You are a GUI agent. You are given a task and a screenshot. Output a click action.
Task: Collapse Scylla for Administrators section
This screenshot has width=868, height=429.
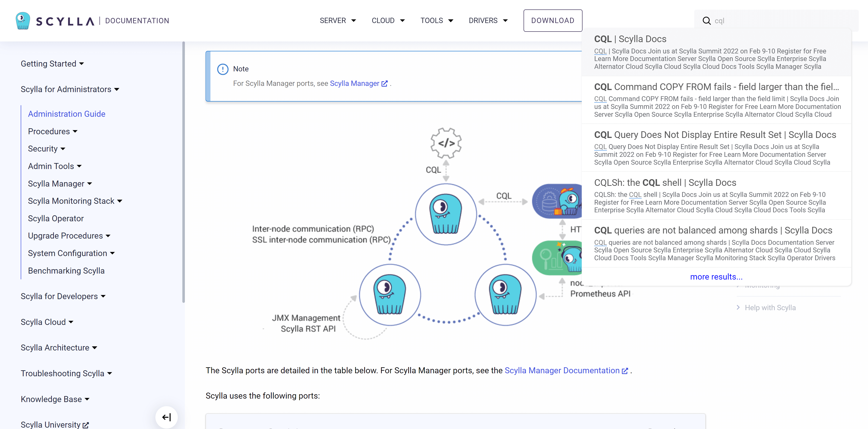[x=70, y=89]
